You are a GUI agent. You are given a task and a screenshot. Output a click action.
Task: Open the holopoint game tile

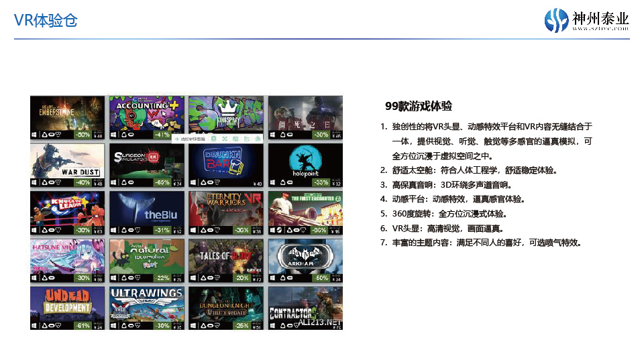click(x=306, y=165)
